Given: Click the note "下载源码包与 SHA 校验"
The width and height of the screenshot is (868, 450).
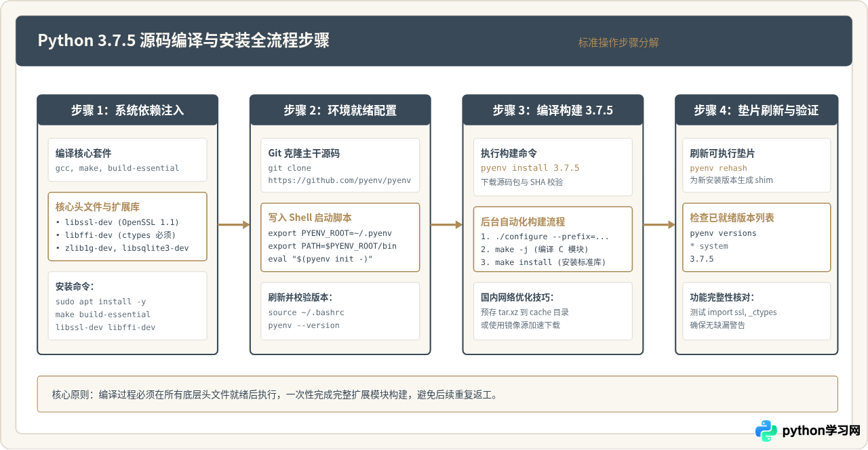Looking at the screenshot, I should [x=521, y=182].
